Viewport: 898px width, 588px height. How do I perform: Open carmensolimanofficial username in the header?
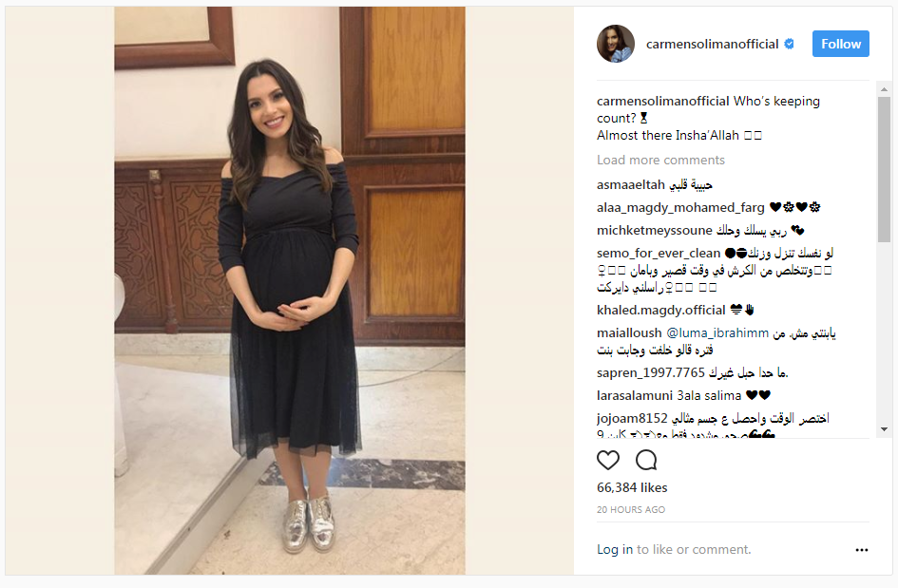[x=712, y=44]
